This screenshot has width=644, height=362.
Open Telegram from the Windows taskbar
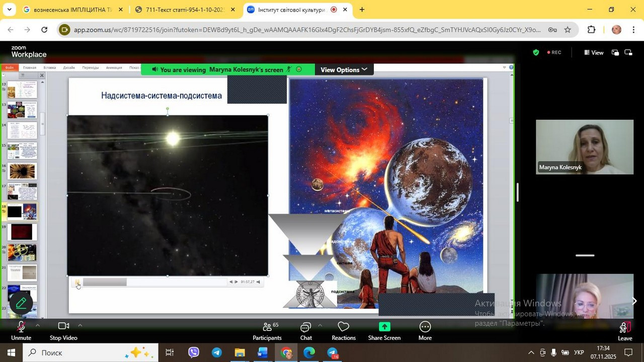[x=217, y=353]
